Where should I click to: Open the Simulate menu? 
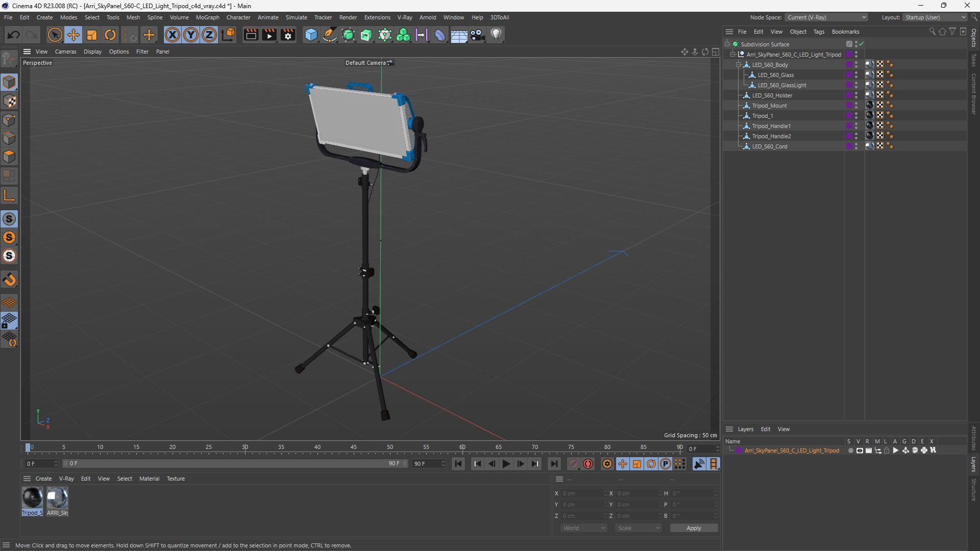296,17
